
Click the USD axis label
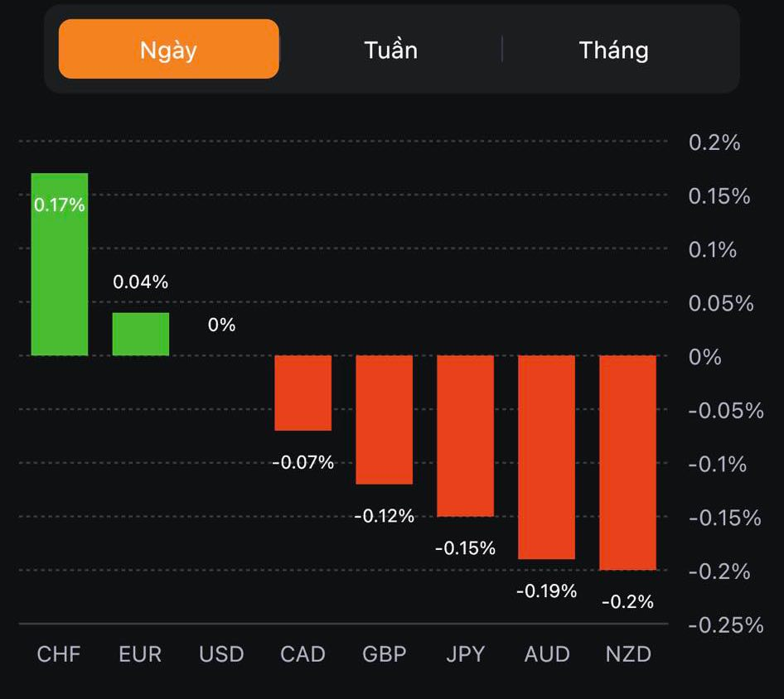click(x=221, y=654)
